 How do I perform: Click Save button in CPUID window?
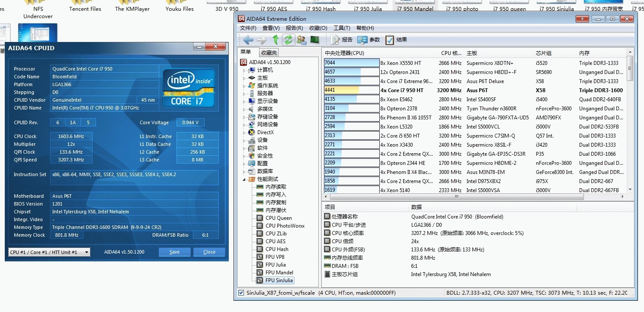pos(174,252)
